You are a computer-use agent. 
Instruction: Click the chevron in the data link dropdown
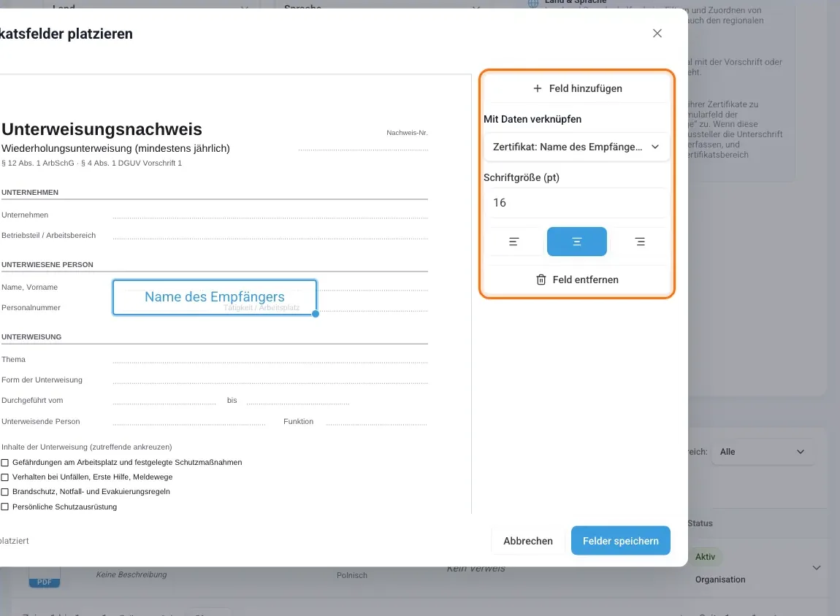(655, 147)
